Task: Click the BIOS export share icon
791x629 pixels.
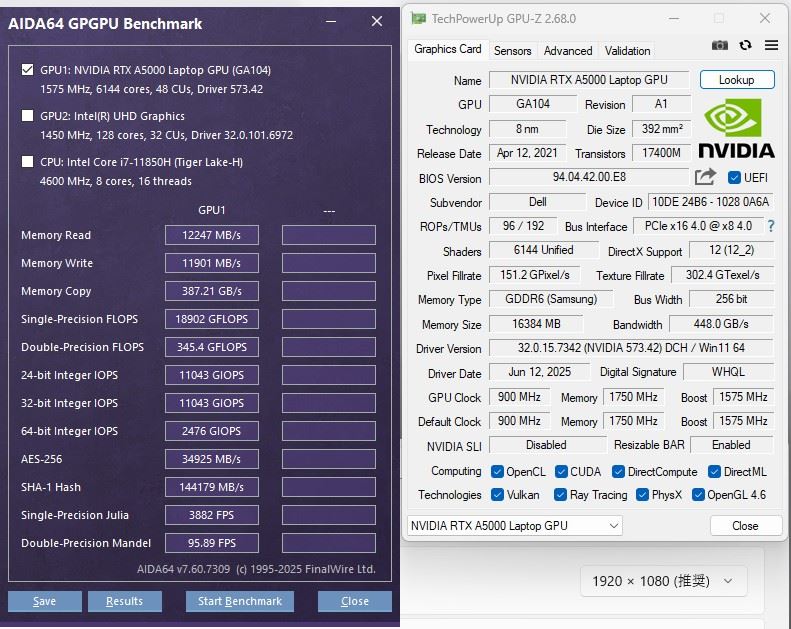Action: (706, 177)
